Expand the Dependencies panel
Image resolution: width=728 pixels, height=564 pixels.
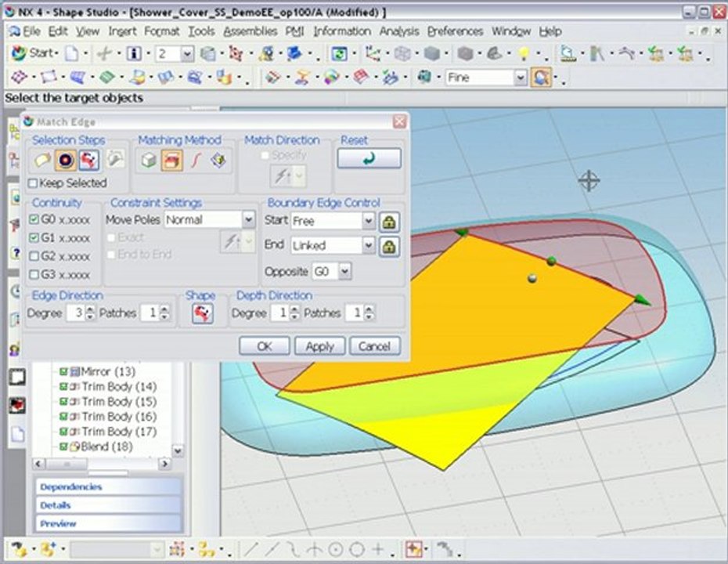[108, 487]
